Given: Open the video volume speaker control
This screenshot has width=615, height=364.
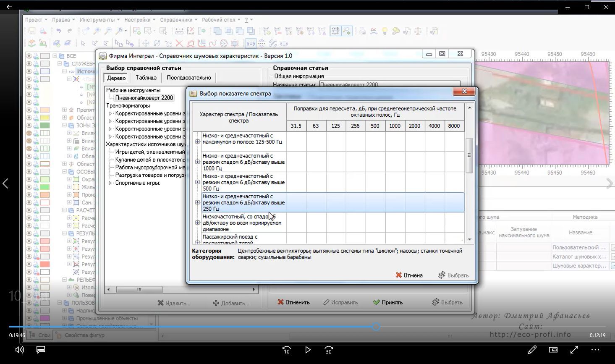Looking at the screenshot, I should (x=19, y=350).
